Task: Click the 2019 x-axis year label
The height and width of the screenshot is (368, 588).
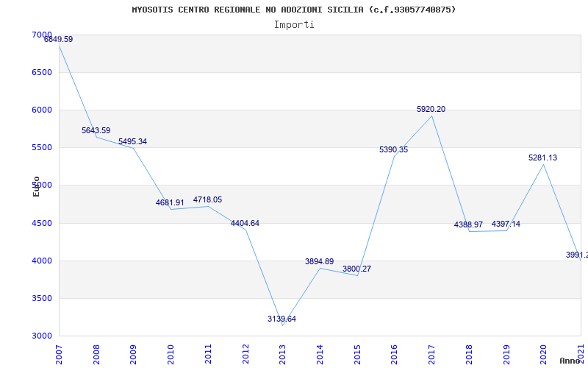Action: point(506,355)
